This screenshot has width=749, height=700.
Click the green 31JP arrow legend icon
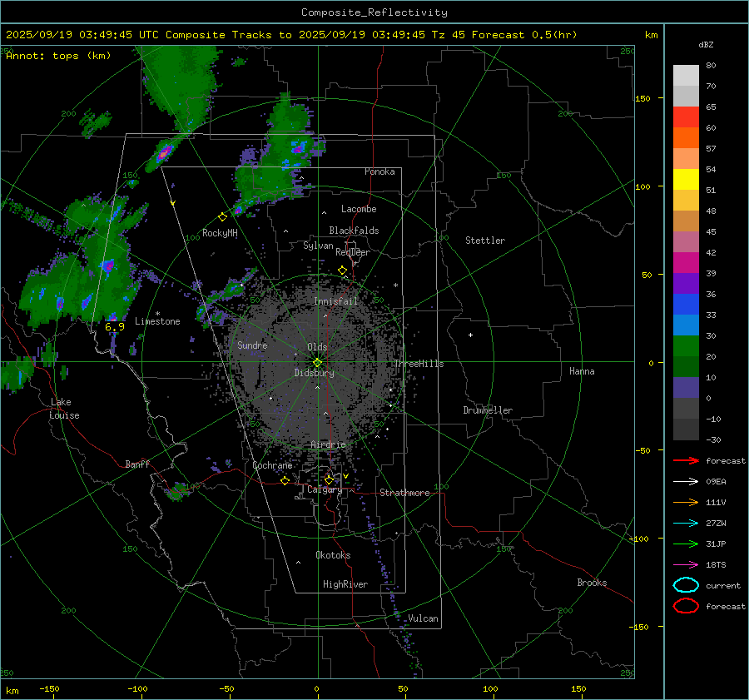point(686,544)
